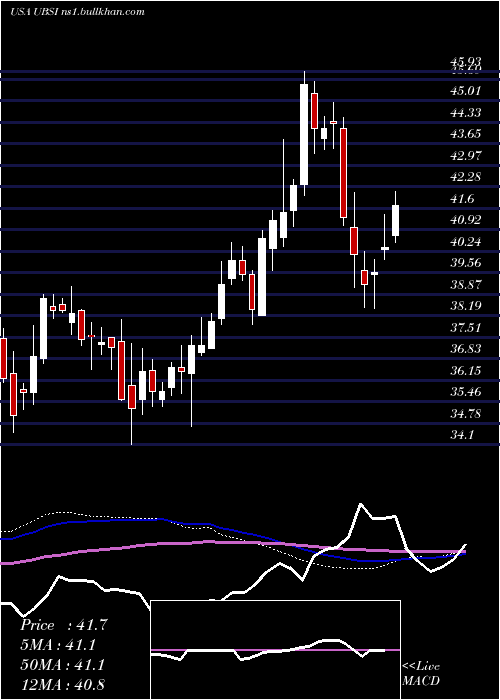The height and width of the screenshot is (700, 500).
Task: Select the 34.78 price level label
Action: tap(466, 414)
